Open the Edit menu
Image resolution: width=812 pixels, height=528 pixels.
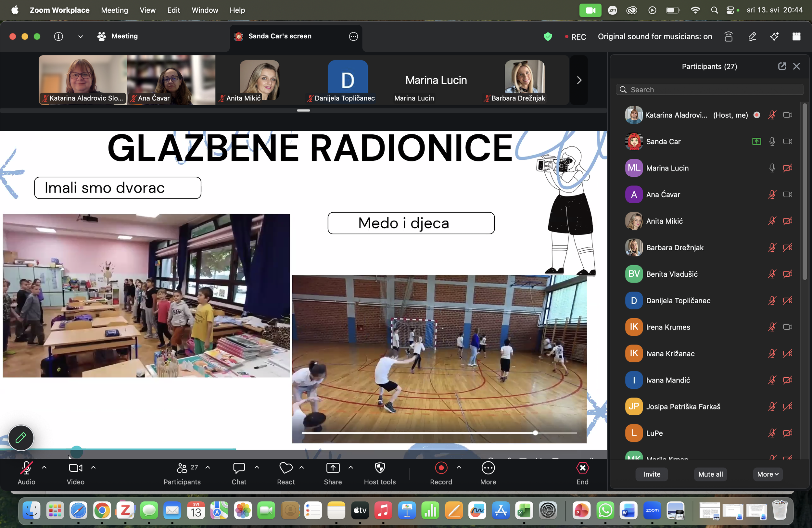coord(173,10)
